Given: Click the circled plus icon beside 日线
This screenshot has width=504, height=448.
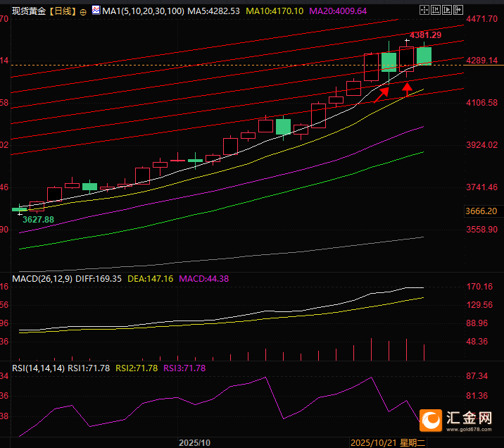Looking at the screenshot, I should (x=83, y=12).
